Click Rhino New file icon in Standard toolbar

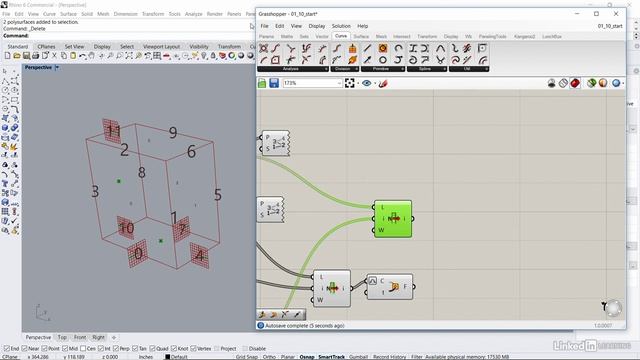click(7, 56)
